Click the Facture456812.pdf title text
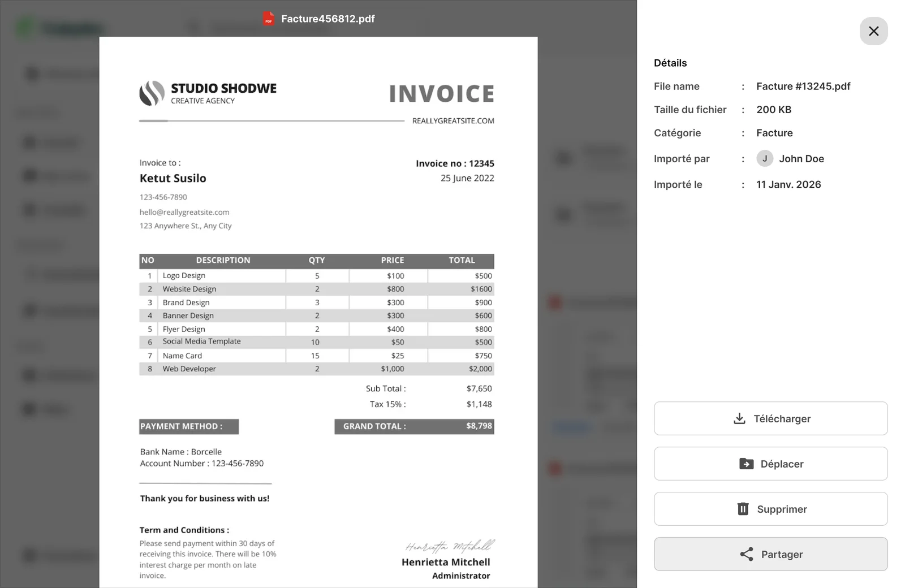 (x=328, y=19)
